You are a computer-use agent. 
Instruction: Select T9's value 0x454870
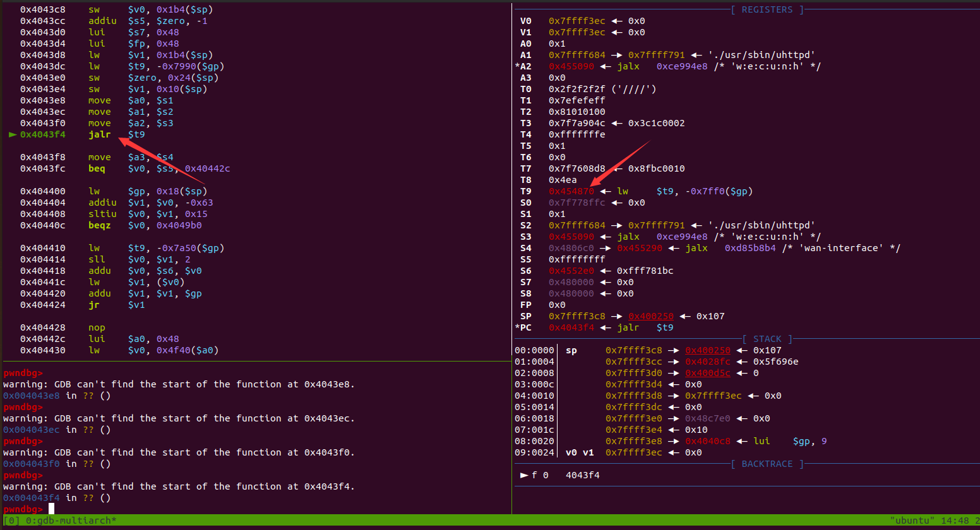(x=571, y=191)
